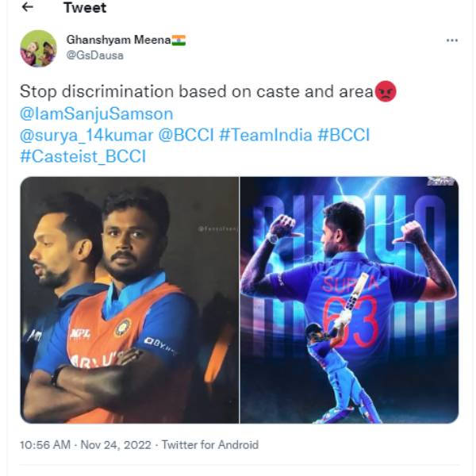This screenshot has height=476, width=476.
Task: Go back using the left arrow
Action: click(x=28, y=8)
